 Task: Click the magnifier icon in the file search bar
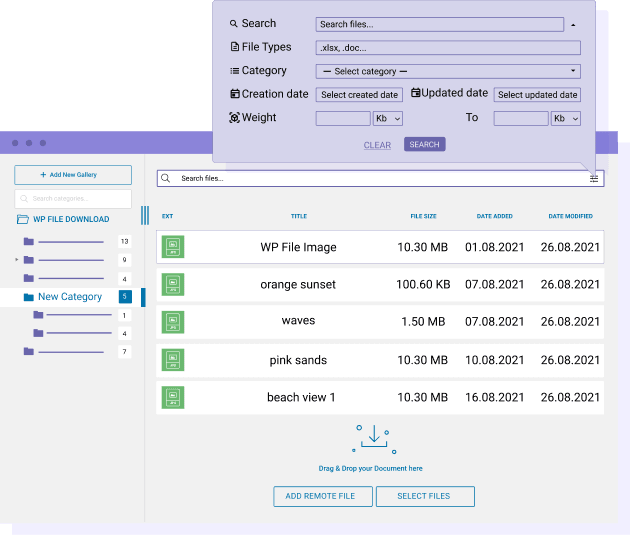pos(166,178)
